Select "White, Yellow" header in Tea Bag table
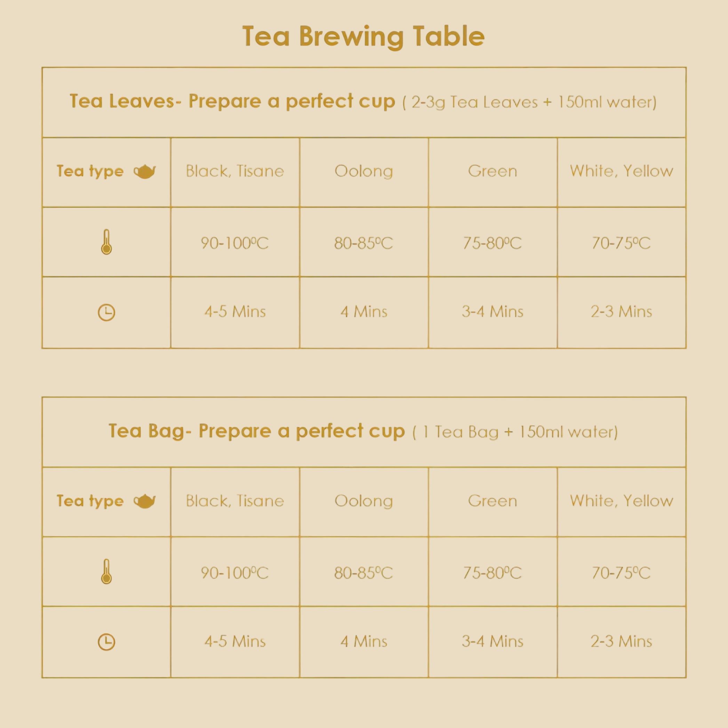This screenshot has height=728, width=728. [621, 501]
